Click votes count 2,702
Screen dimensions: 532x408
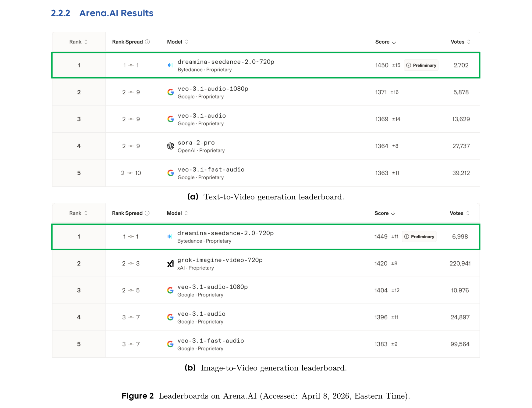(461, 65)
